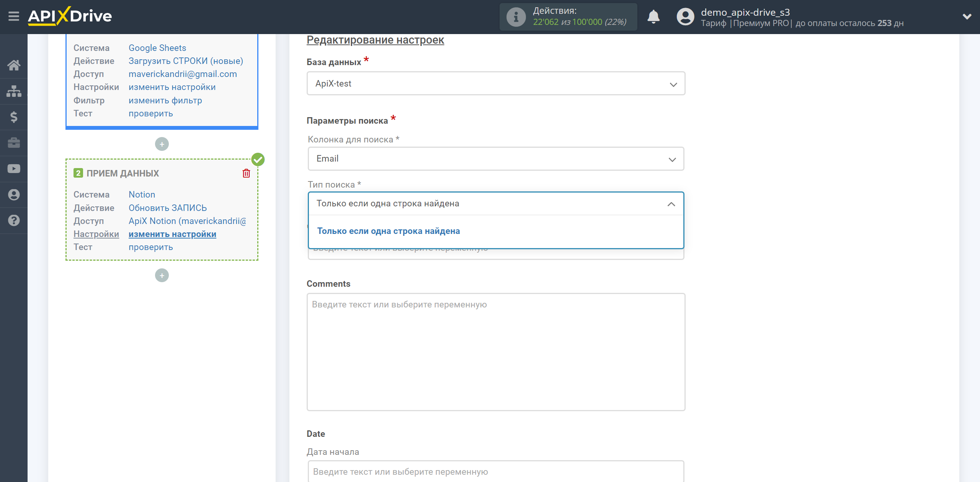Expand the account dropdown chevron

pyautogui.click(x=967, y=17)
